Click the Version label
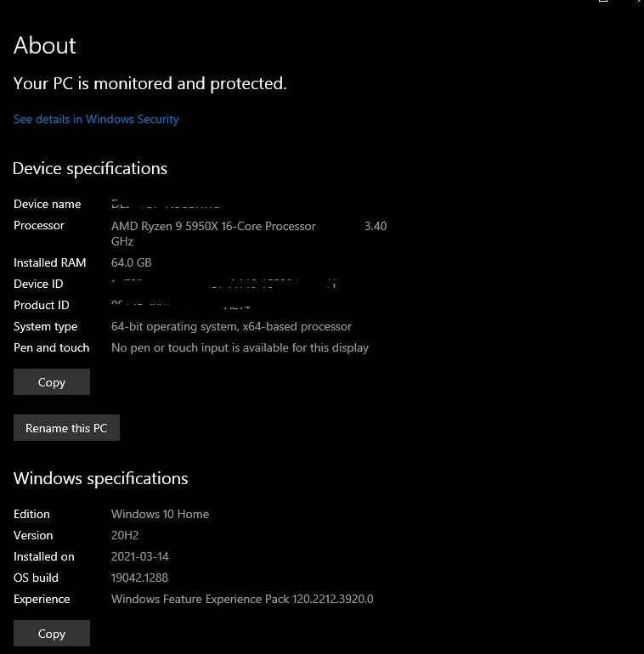 [x=33, y=535]
